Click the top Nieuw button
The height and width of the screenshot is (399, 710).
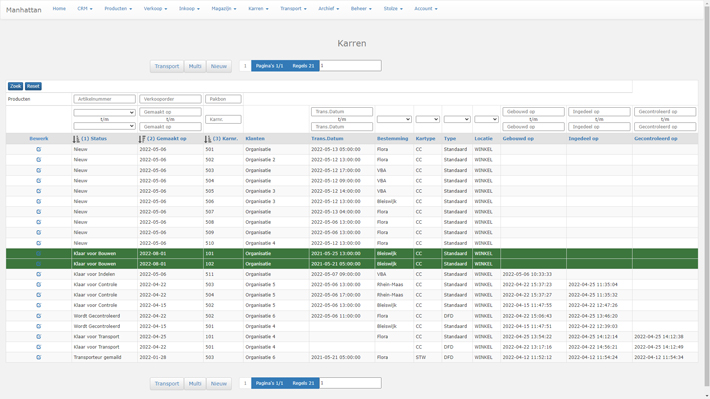(219, 66)
